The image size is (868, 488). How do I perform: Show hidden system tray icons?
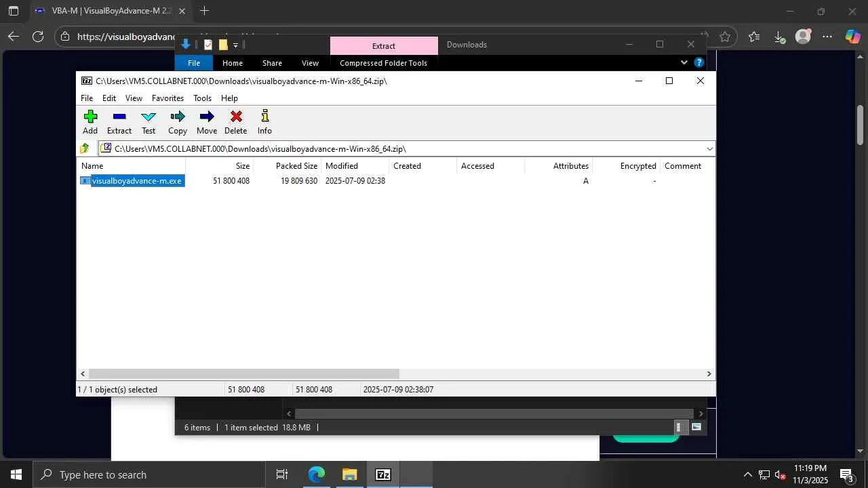point(748,474)
